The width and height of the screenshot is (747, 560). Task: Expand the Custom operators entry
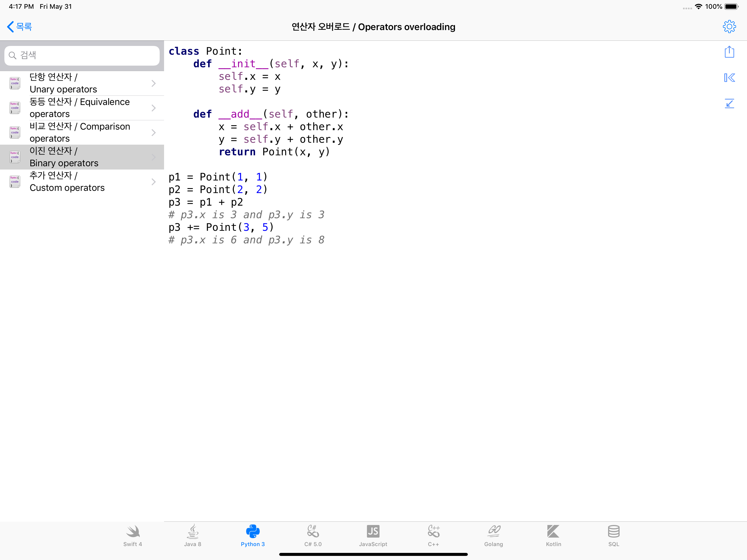(154, 182)
